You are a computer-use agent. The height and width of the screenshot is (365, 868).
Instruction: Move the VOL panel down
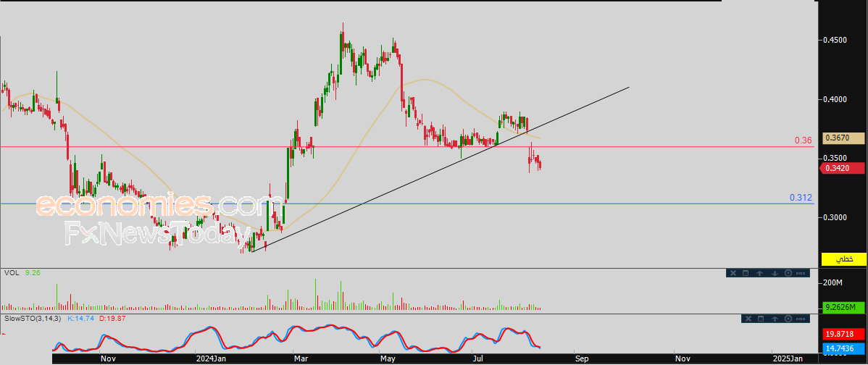775,273
